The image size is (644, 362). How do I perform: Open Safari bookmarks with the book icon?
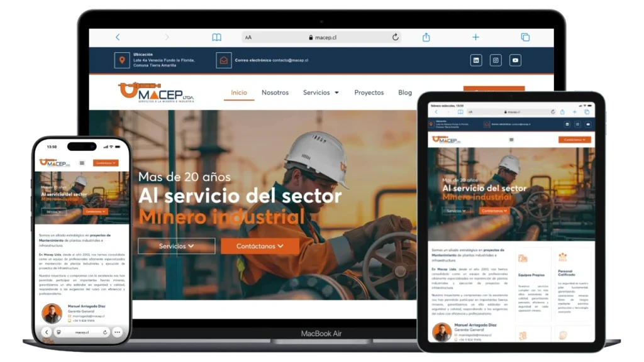click(216, 37)
